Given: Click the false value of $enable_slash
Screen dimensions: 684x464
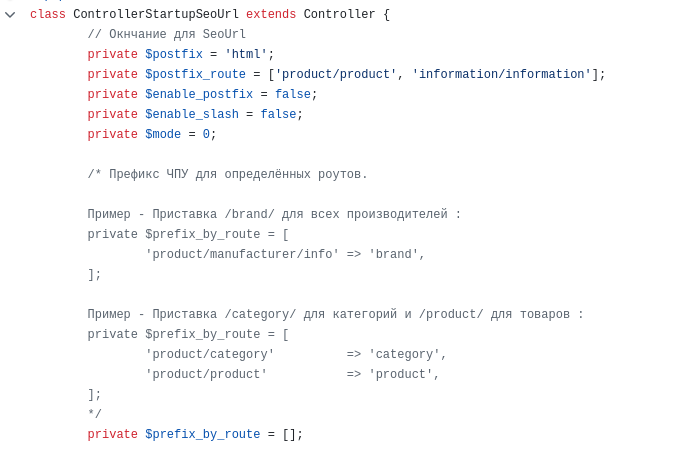Looking at the screenshot, I should coord(278,115).
